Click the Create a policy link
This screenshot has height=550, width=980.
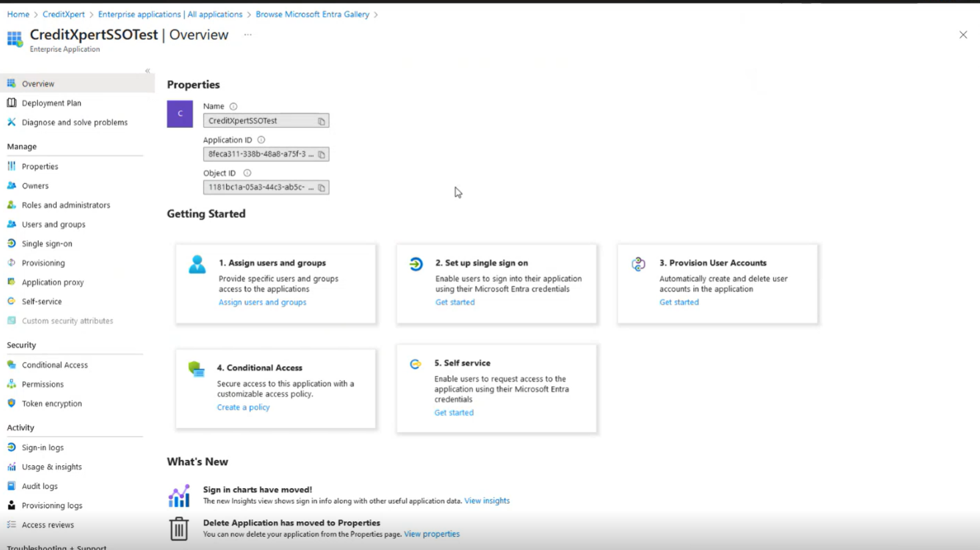243,407
